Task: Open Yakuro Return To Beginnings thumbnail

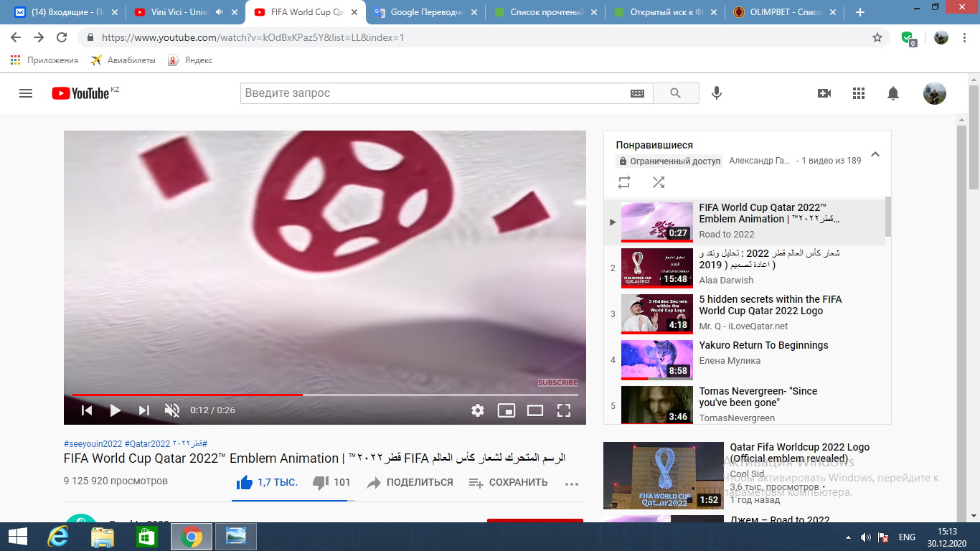Action: [656, 359]
